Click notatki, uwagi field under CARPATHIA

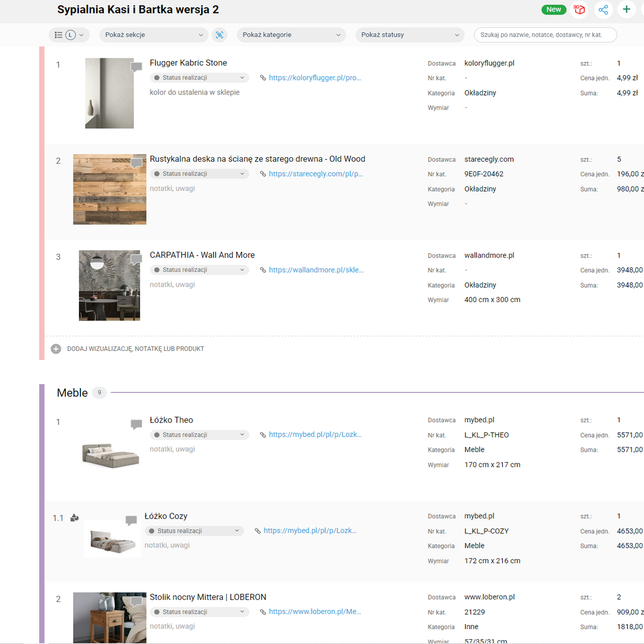pos(172,284)
